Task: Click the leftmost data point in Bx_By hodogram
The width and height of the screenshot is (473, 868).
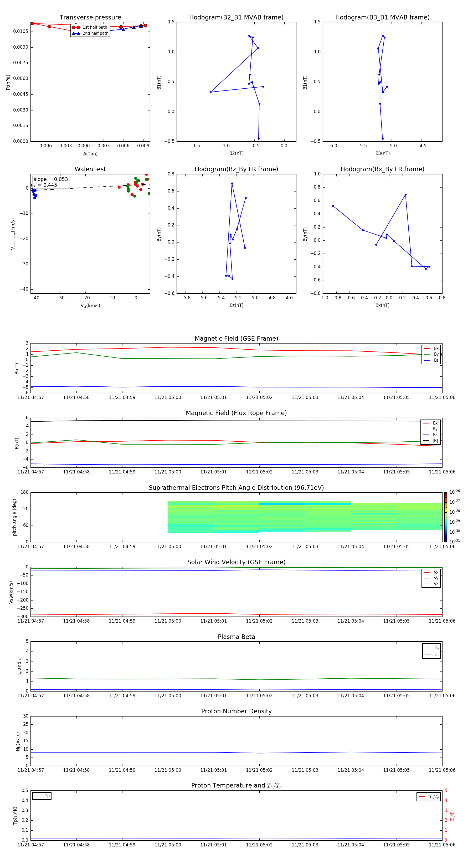Action: click(333, 206)
